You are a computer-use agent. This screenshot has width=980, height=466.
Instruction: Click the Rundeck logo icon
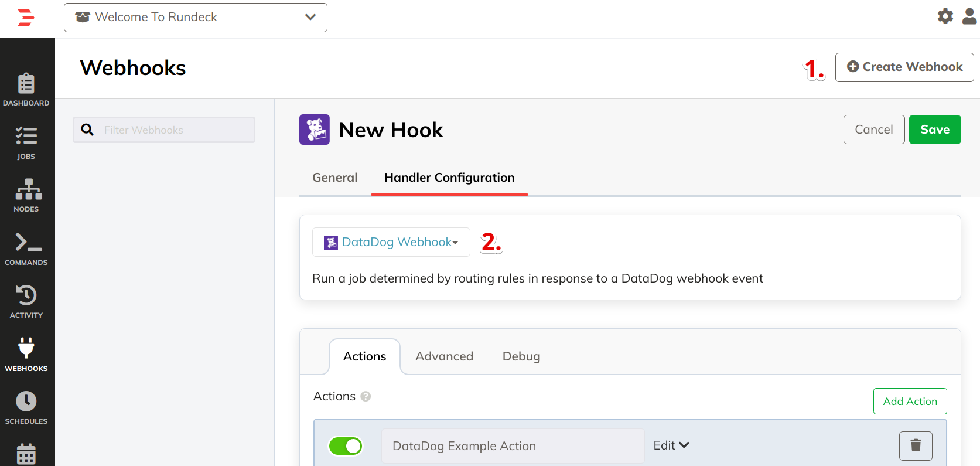(26, 18)
